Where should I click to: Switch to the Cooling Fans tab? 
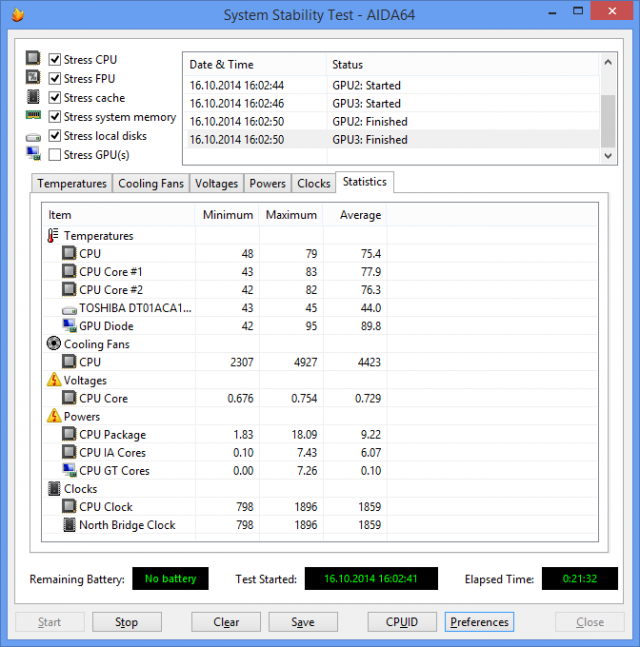[x=151, y=183]
